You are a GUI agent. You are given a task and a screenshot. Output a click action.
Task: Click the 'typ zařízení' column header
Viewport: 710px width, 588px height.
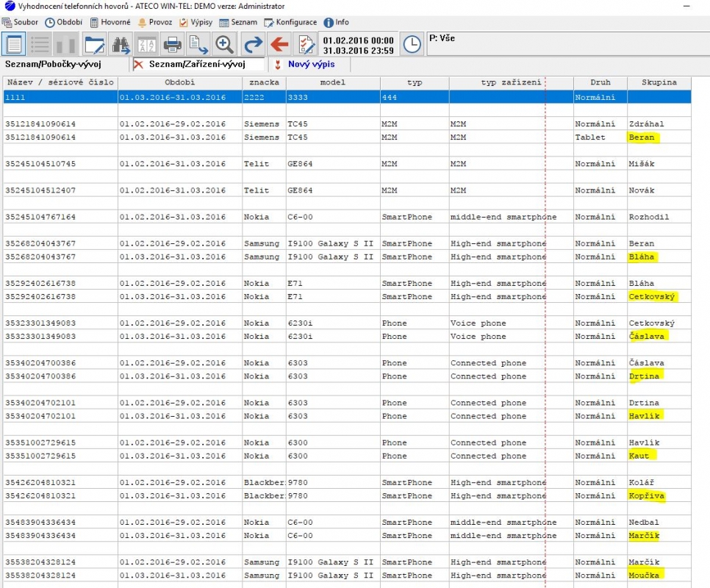coord(511,82)
